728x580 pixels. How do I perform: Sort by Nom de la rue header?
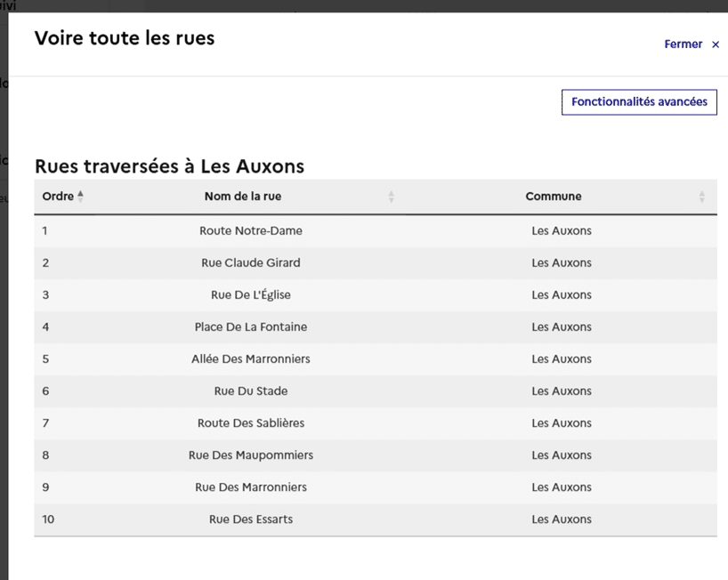243,197
